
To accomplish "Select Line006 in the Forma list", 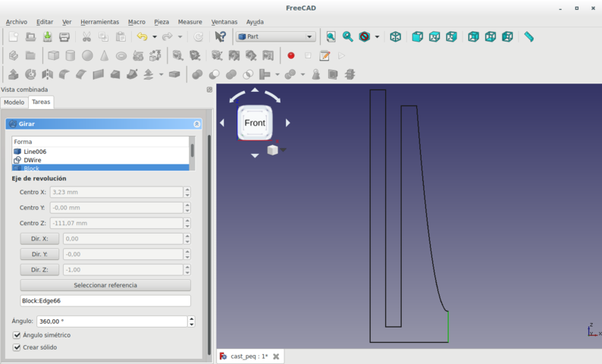I will [x=35, y=152].
